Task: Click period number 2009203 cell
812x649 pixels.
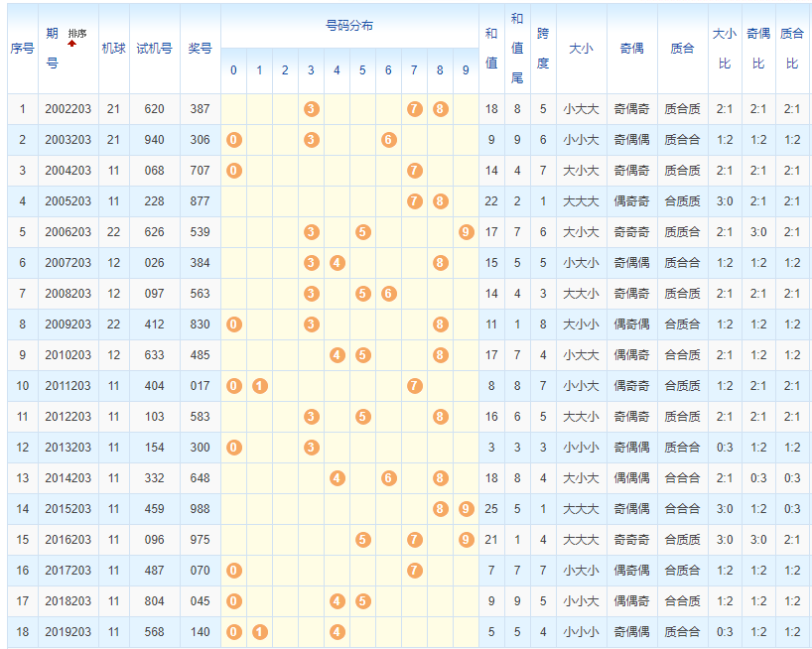Action: (68, 324)
